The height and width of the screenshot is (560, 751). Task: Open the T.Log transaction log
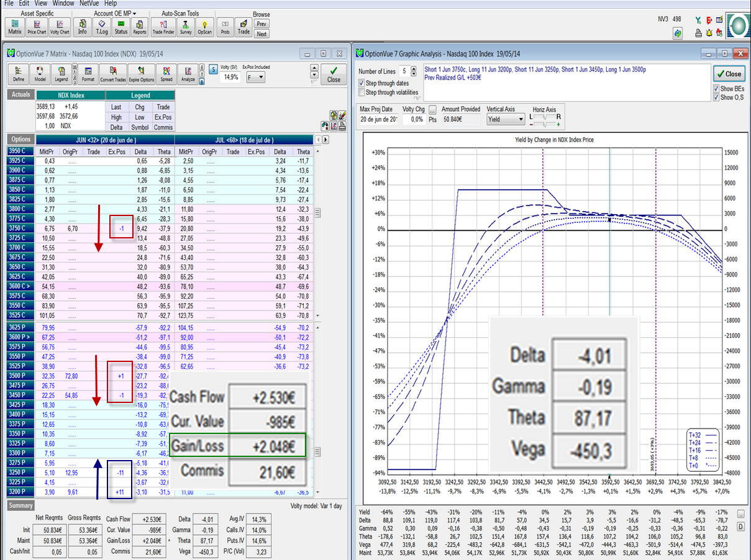pos(101,26)
